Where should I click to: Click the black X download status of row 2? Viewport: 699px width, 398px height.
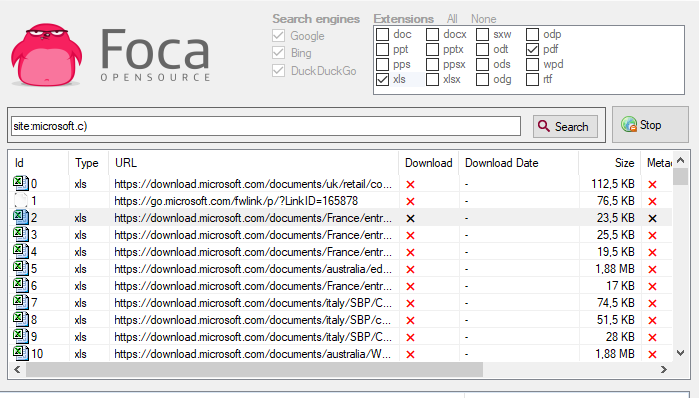[411, 218]
